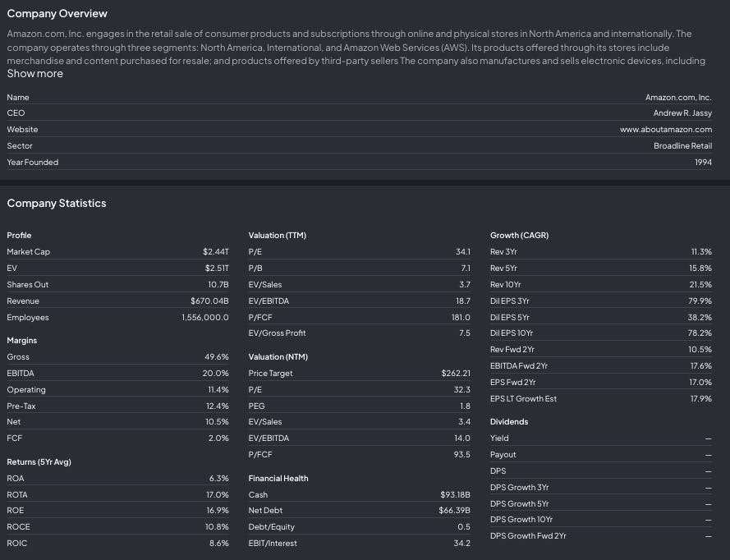Click the Debt/Equity value 0.5
Viewport: 730px width, 560px height.
click(464, 527)
